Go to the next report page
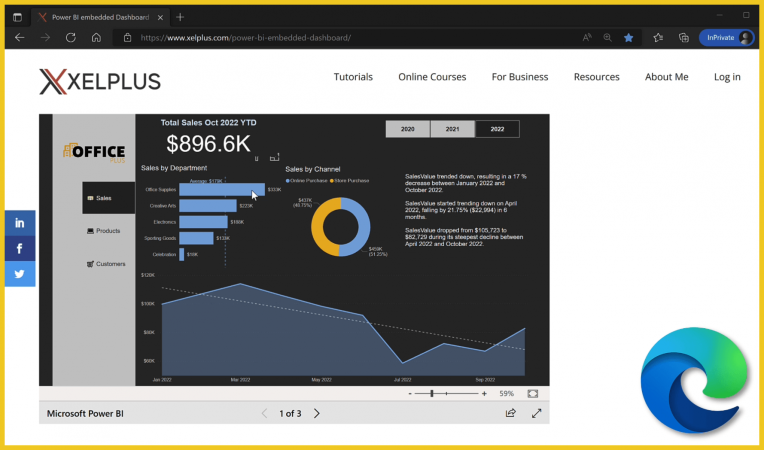 tap(317, 413)
